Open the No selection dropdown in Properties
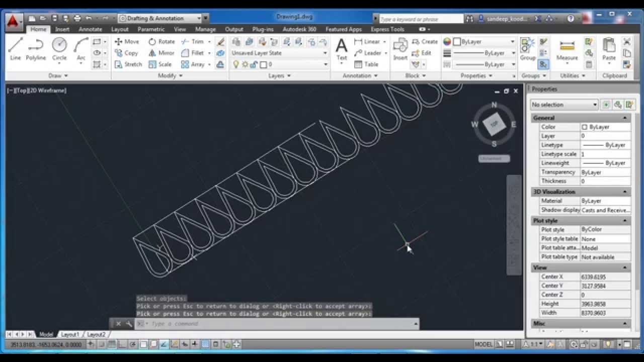644x362 pixels. 564,105
